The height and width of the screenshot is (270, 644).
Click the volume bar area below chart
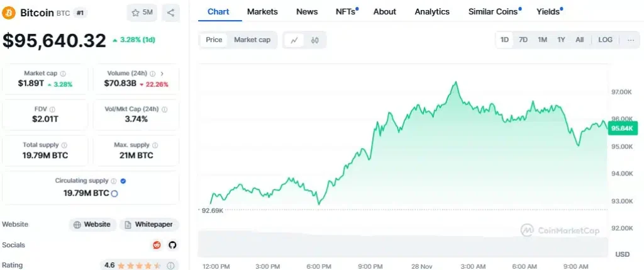(402, 244)
